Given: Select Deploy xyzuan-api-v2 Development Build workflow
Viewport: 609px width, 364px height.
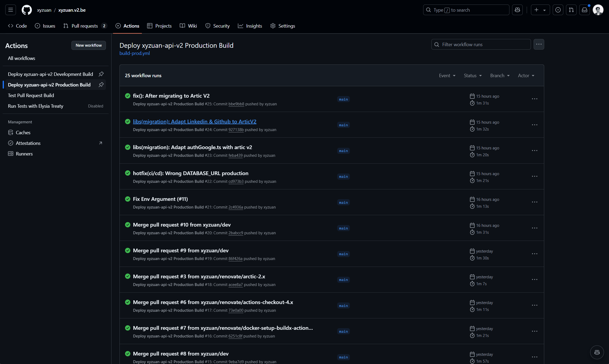Looking at the screenshot, I should click(50, 74).
